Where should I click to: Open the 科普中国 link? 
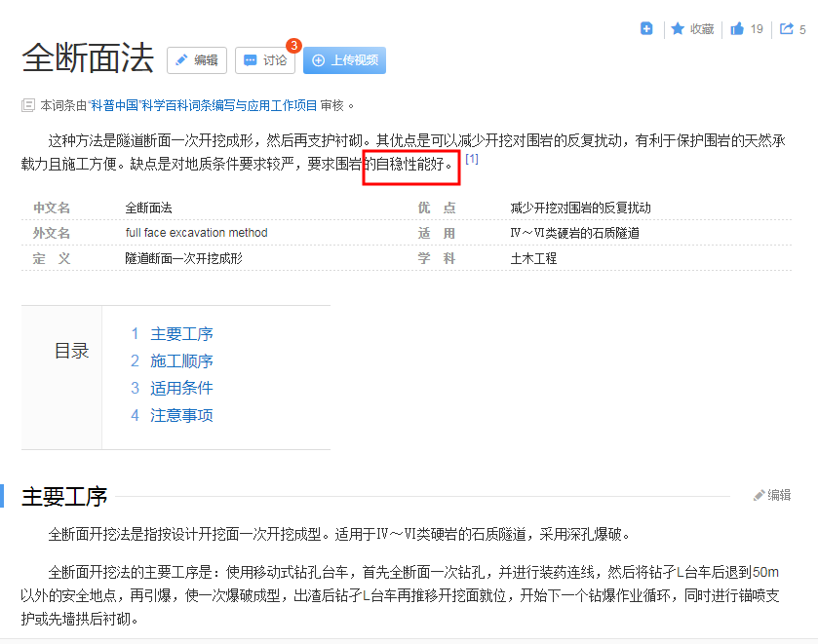point(114,105)
